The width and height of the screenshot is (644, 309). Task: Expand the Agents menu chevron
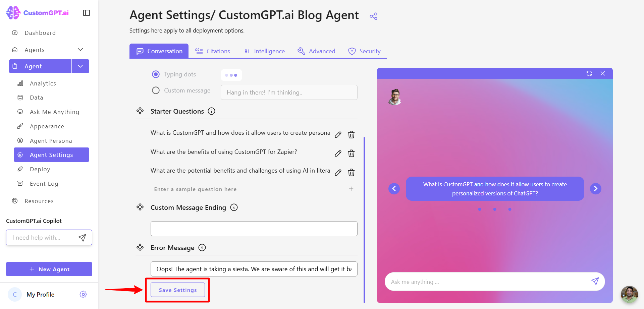(x=80, y=50)
